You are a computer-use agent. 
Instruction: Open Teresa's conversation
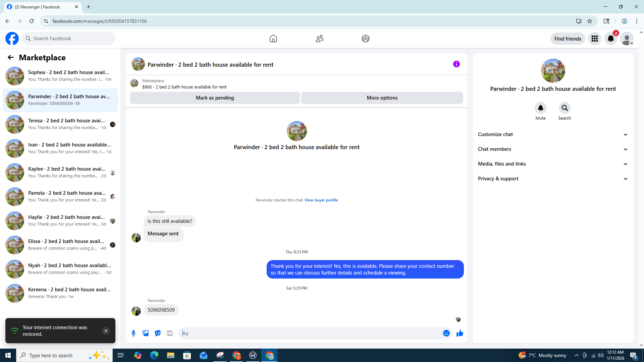[60, 124]
